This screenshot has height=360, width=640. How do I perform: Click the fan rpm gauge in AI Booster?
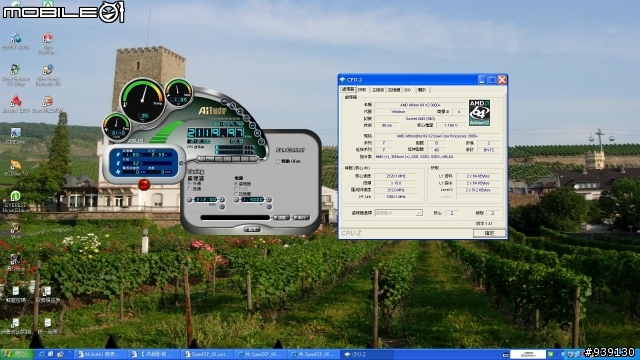tap(117, 126)
